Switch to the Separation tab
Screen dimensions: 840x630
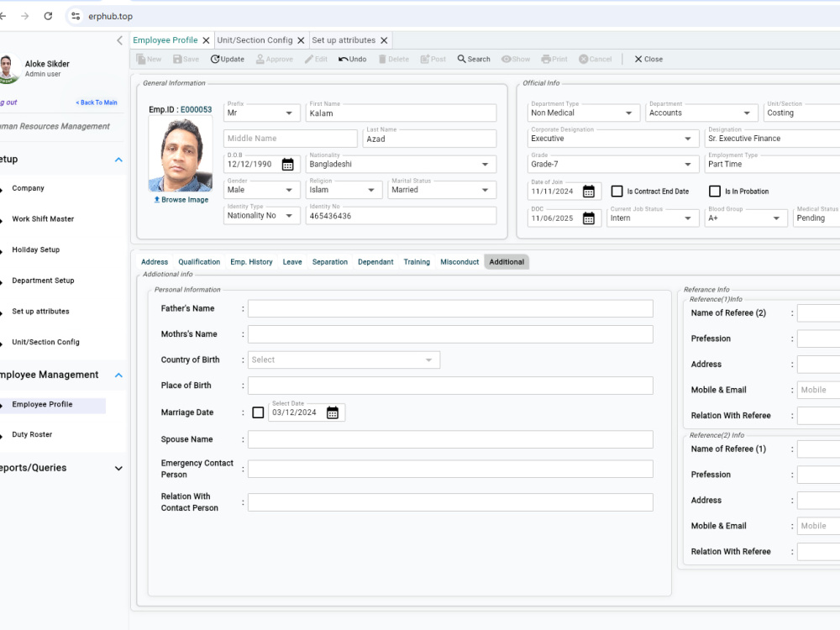330,262
